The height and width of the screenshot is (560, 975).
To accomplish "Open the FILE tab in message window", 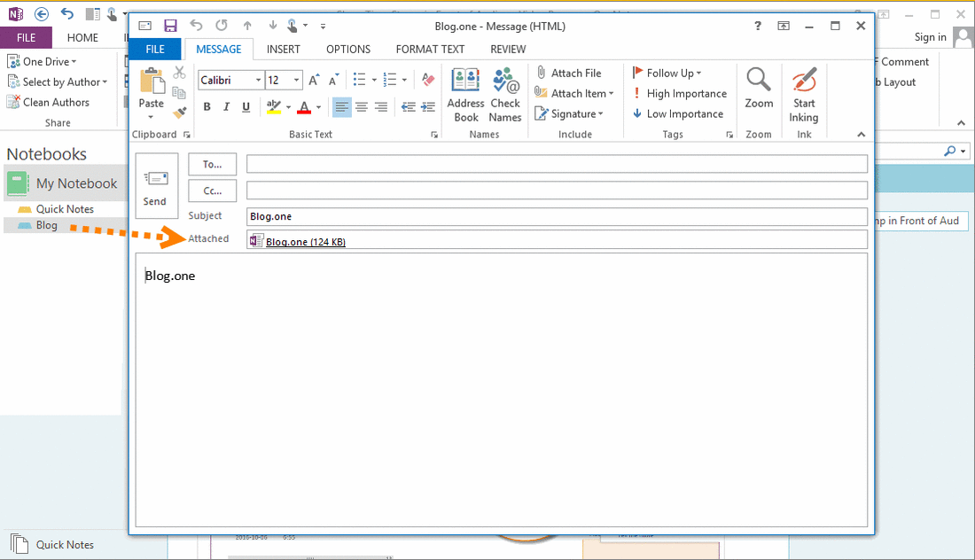I will pos(155,49).
